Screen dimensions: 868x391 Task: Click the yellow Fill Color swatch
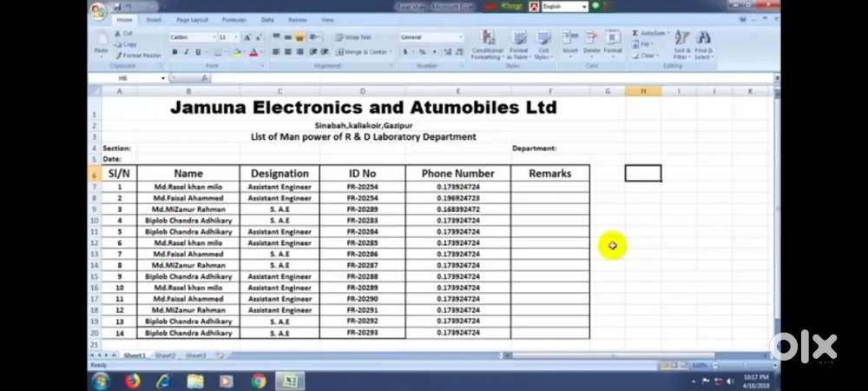(x=236, y=52)
